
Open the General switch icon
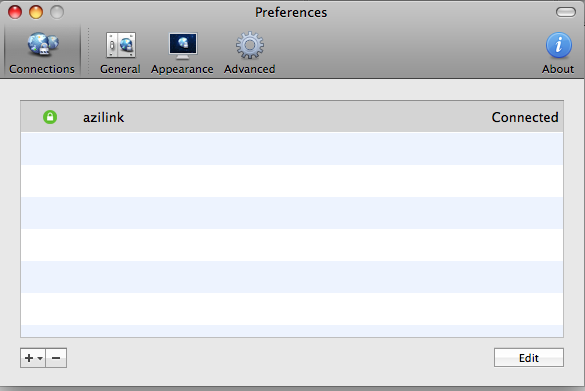[121, 45]
